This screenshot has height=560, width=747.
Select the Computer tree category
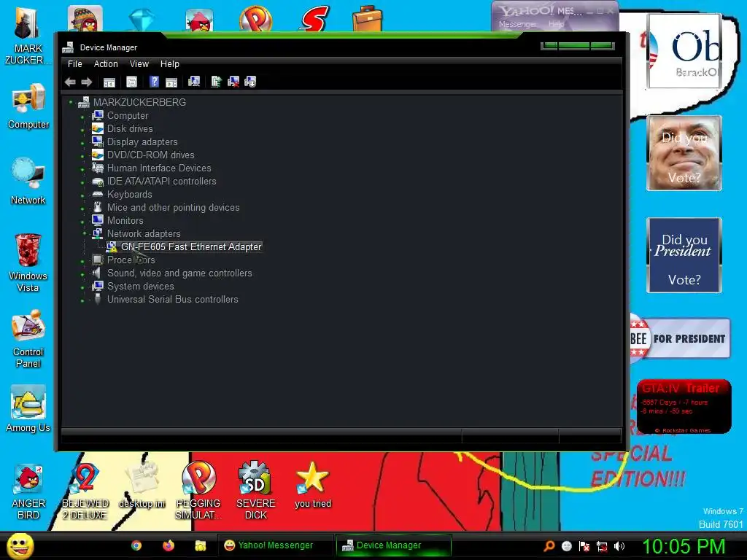128,116
